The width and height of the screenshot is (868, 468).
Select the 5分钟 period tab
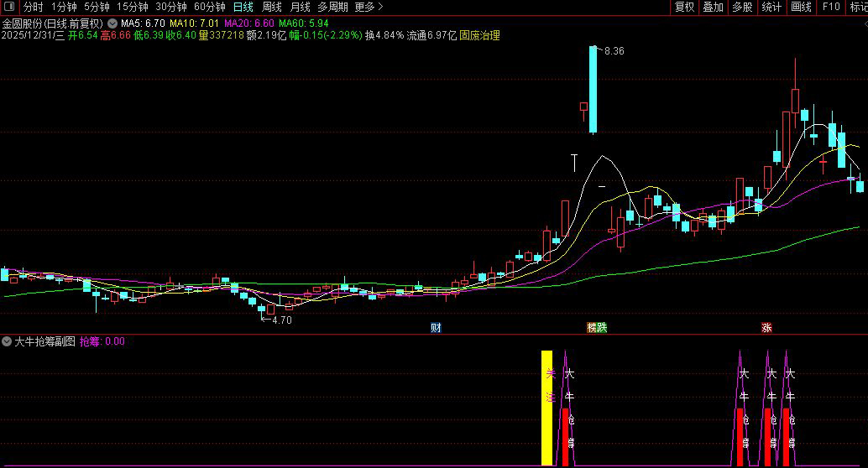(x=97, y=8)
